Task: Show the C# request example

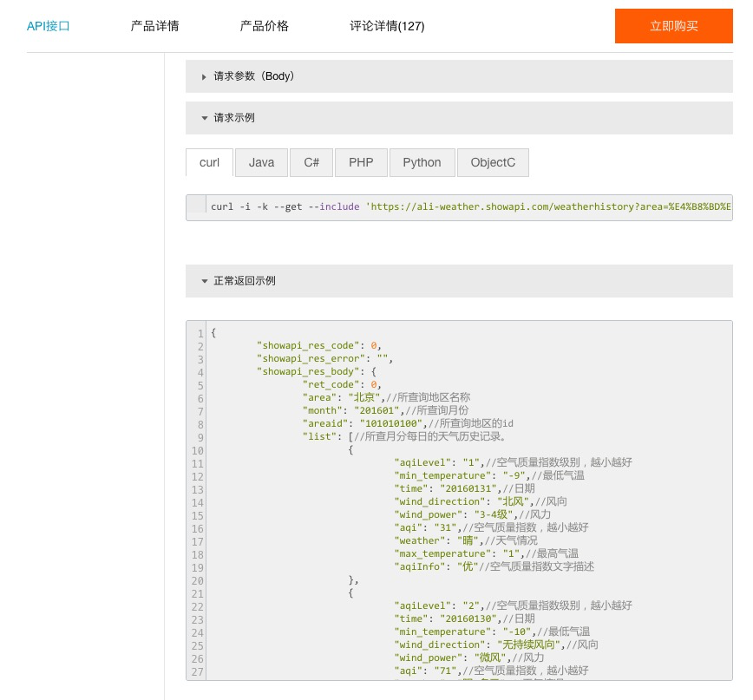Action: click(x=311, y=162)
